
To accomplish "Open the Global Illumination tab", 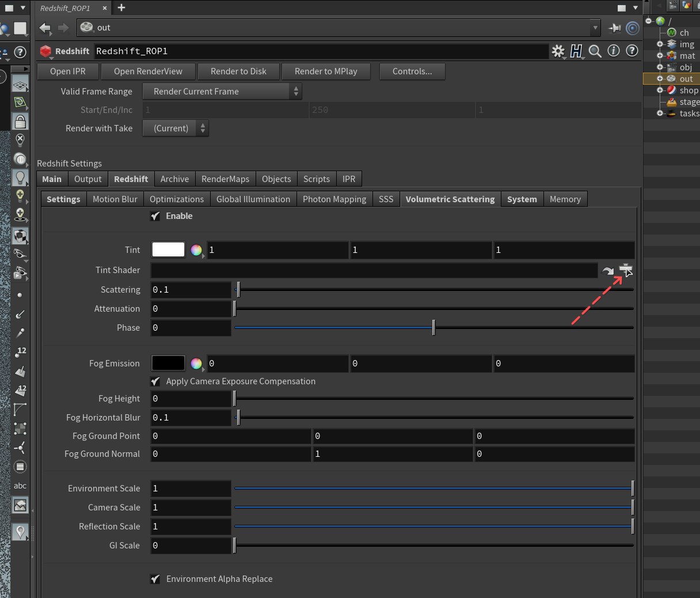I will [x=253, y=199].
